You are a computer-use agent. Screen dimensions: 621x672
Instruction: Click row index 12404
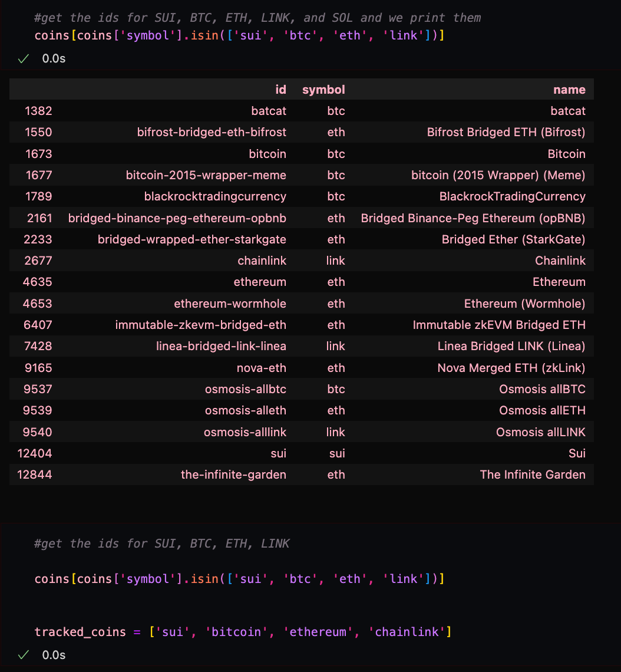(x=35, y=453)
